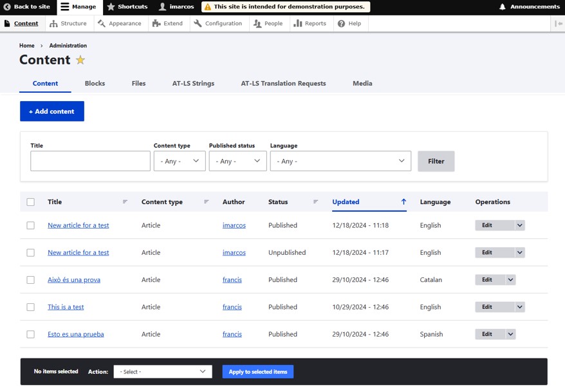565x392 pixels.
Task: Toggle the select-all checkbox in table header
Action: tap(30, 202)
